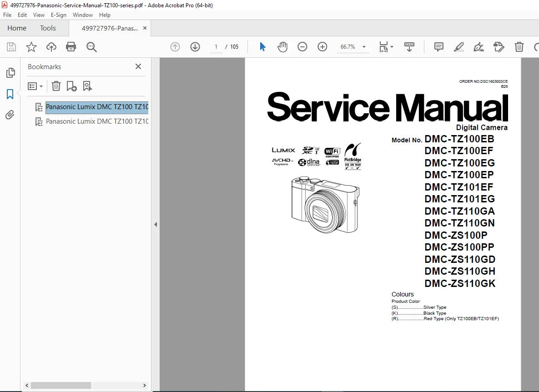
Task: Click the model DMC-ZS110GK text
Action: click(460, 283)
